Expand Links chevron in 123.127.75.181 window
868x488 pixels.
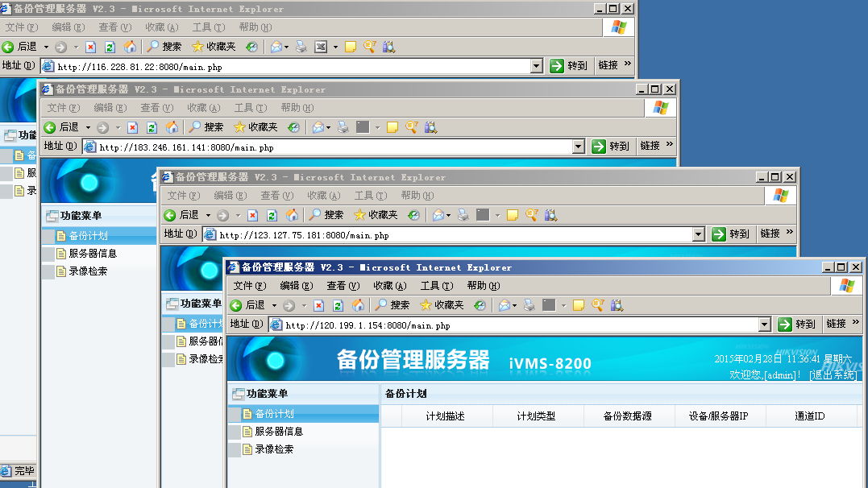tap(790, 232)
